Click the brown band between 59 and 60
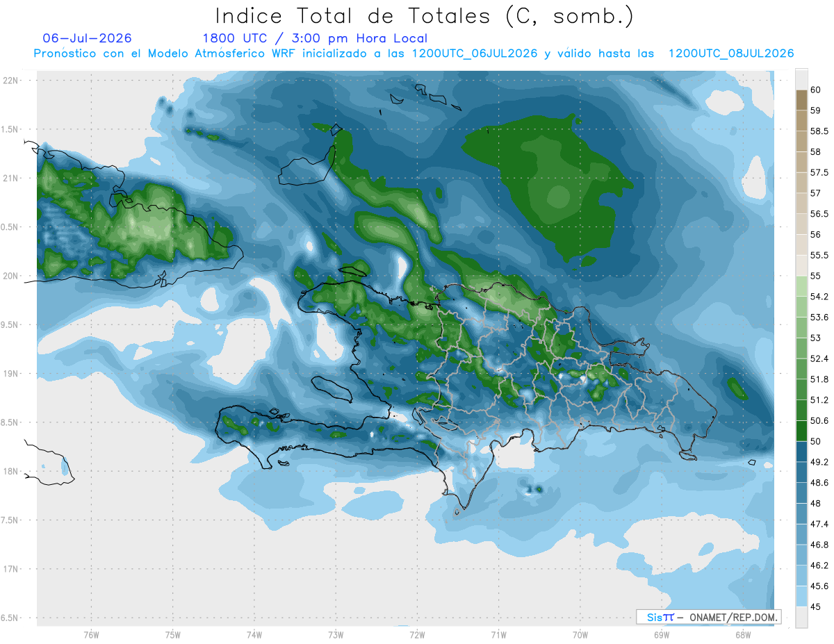834x644 pixels. (801, 100)
